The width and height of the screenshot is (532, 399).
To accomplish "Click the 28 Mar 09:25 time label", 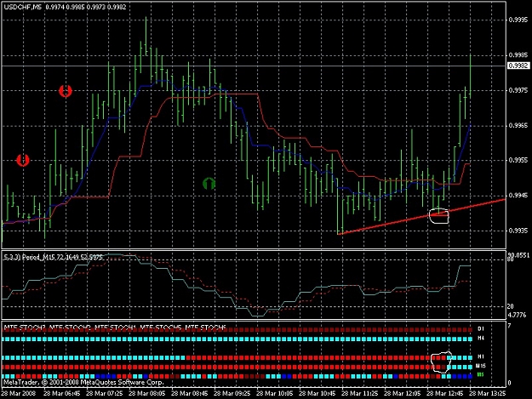I will [232, 394].
